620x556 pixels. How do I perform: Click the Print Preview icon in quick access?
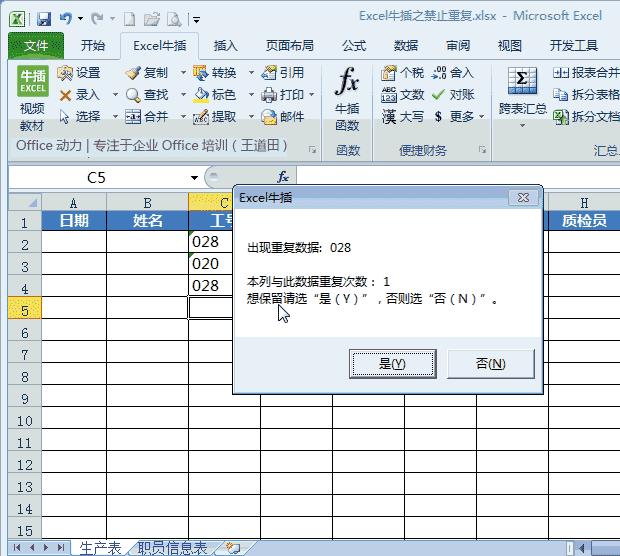point(174,19)
